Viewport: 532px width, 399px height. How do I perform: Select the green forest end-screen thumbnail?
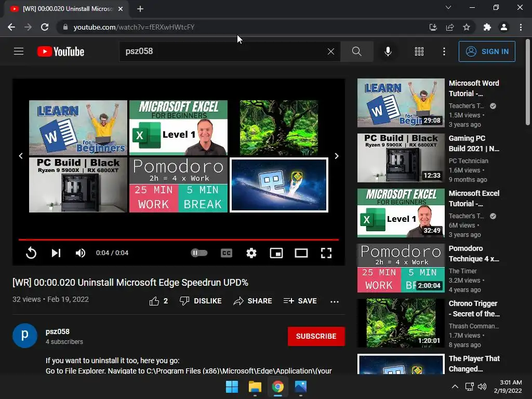(279, 128)
